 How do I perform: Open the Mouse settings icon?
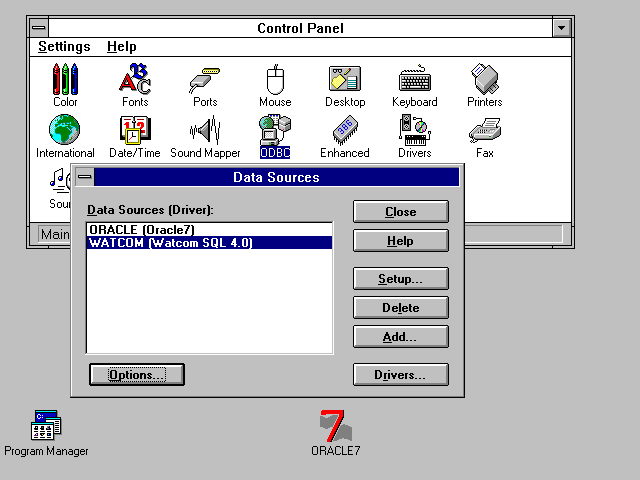click(x=275, y=80)
